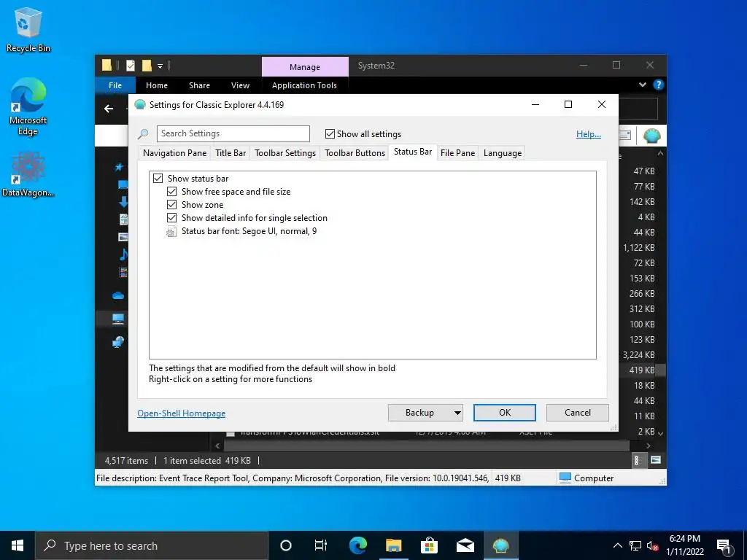Switch to Title Bar tab

point(231,153)
